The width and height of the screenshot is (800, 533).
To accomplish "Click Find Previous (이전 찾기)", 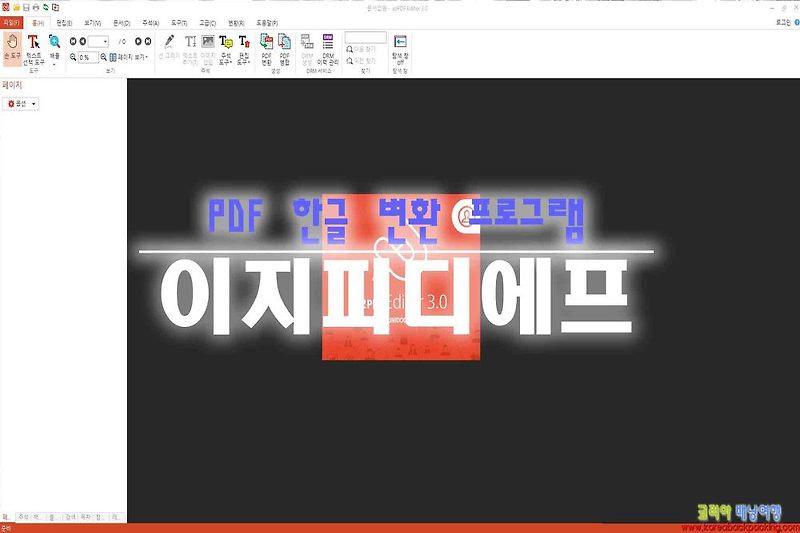I will 361,61.
